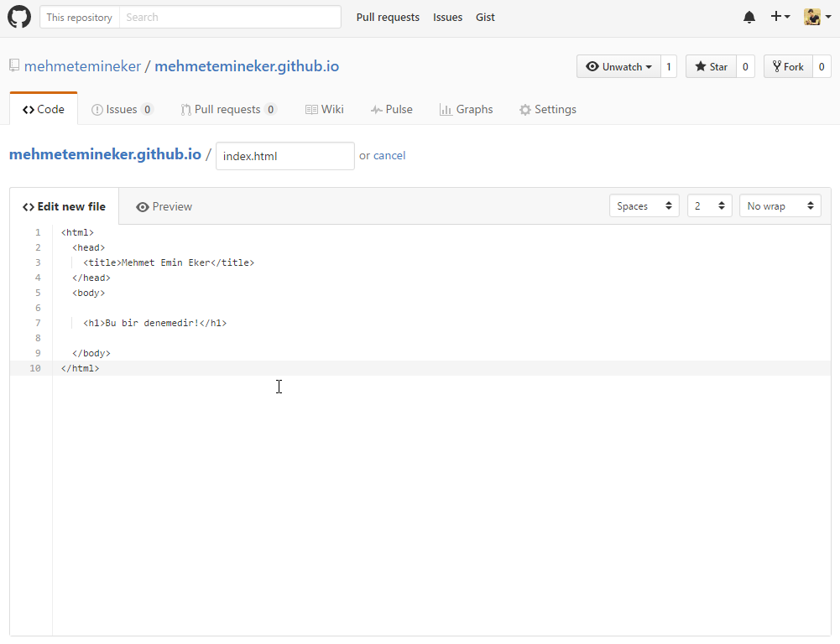The image size is (840, 644).
Task: Switch to the Code tab
Action: [x=44, y=109]
